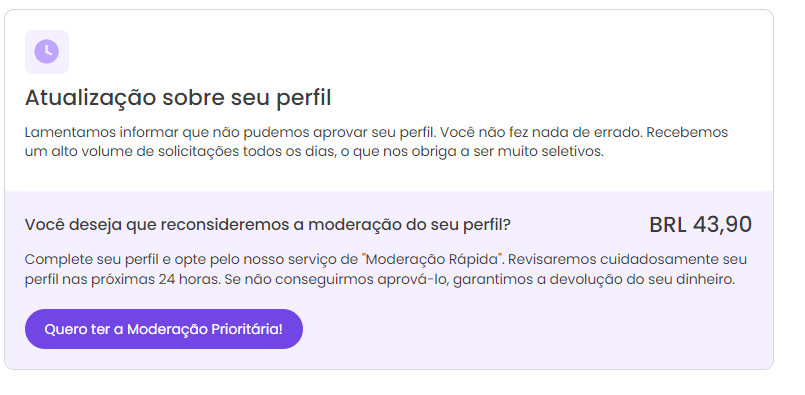This screenshot has width=805, height=395.
Task: Click the "garantimos a devolução do seu dinheiro" text
Action: 595,279
